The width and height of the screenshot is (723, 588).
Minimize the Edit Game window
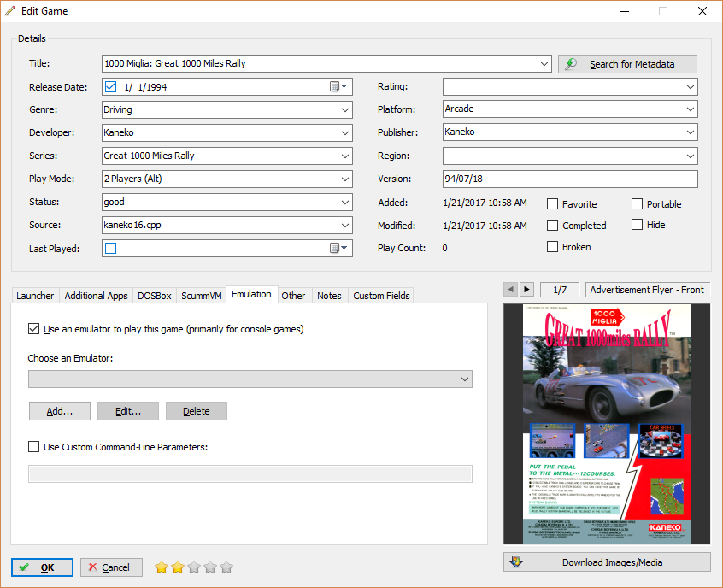point(625,11)
